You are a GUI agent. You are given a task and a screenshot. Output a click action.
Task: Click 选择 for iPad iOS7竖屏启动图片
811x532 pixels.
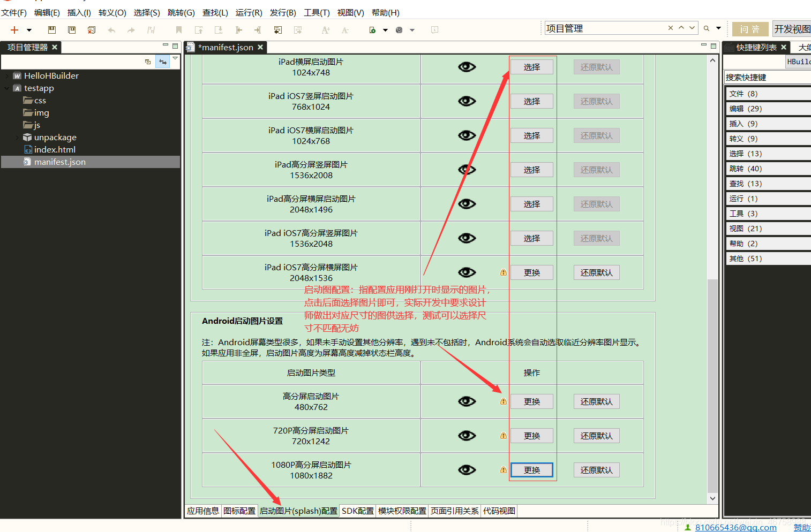(531, 101)
